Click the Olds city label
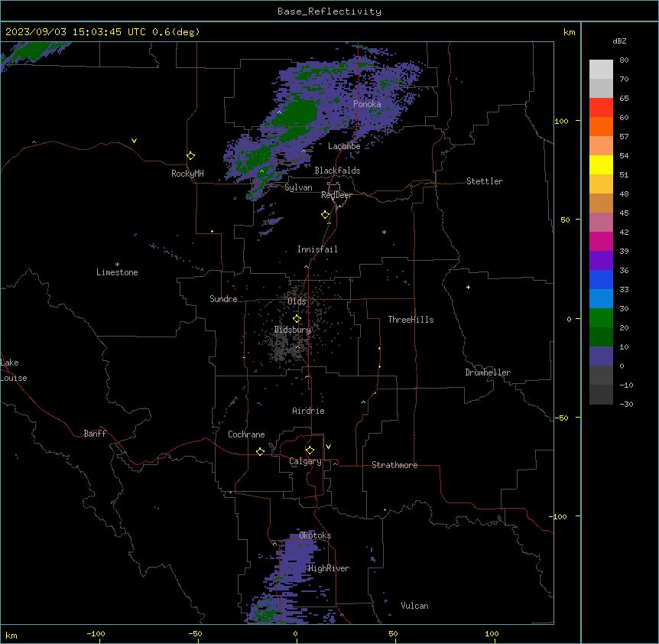 point(297,301)
